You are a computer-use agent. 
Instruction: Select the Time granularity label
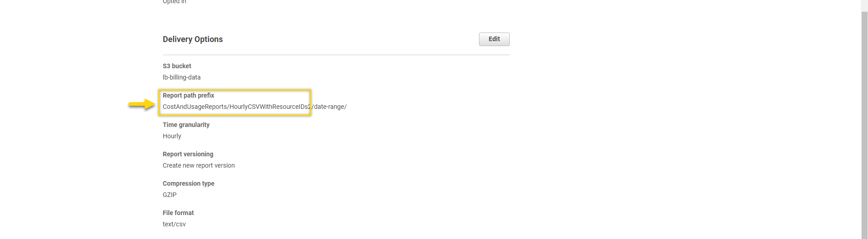click(x=186, y=125)
